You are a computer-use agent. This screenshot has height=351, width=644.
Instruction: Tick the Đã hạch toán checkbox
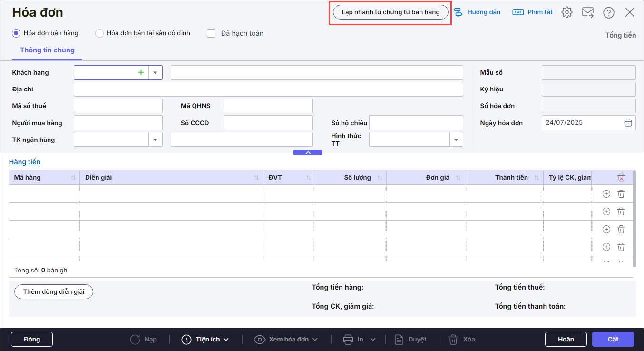(x=212, y=33)
